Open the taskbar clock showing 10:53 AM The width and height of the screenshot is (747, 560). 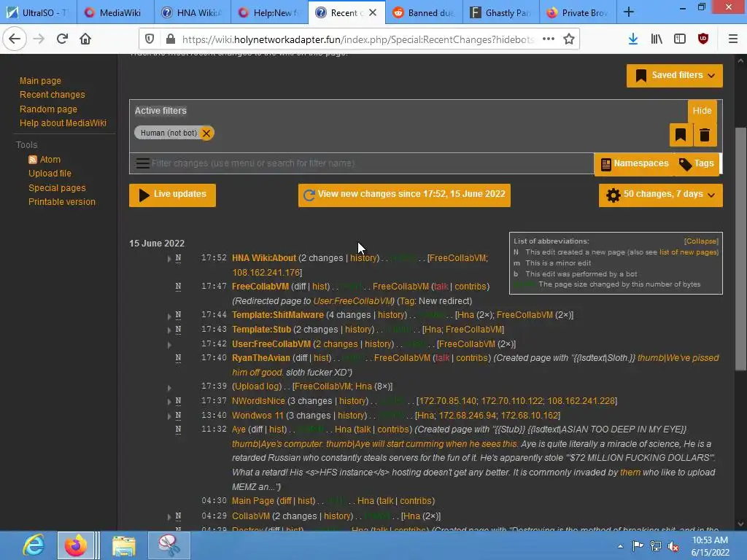coord(711,546)
